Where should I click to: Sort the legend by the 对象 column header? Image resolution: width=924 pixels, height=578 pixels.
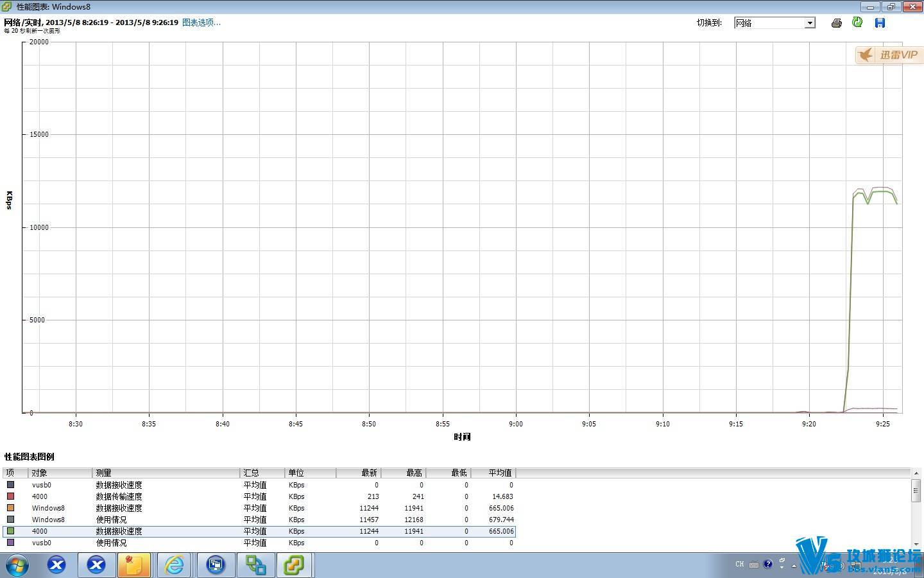click(60, 473)
